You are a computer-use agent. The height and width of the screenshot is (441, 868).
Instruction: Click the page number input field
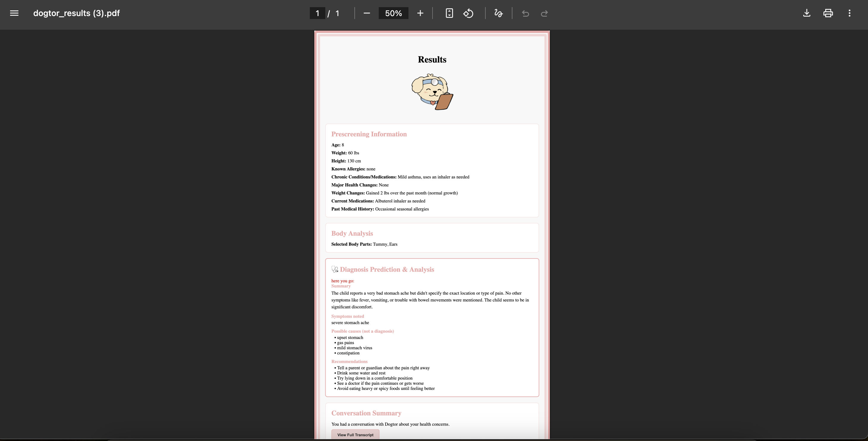point(317,13)
